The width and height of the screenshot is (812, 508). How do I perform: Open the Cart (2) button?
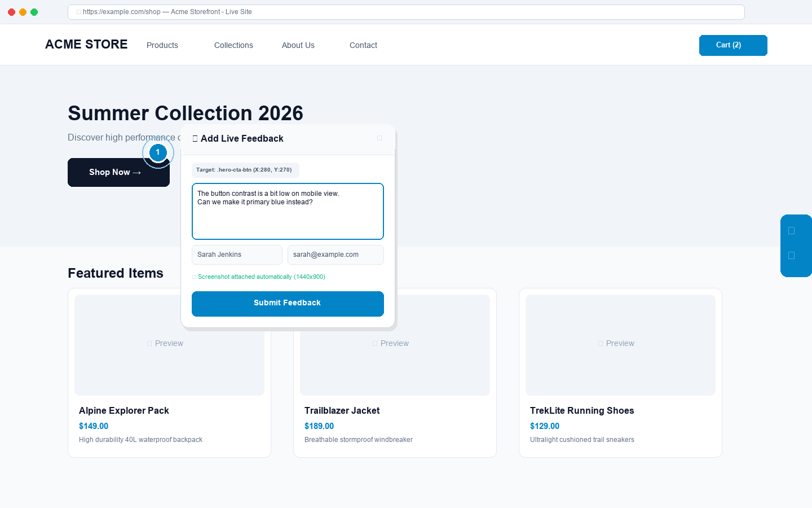tap(733, 45)
